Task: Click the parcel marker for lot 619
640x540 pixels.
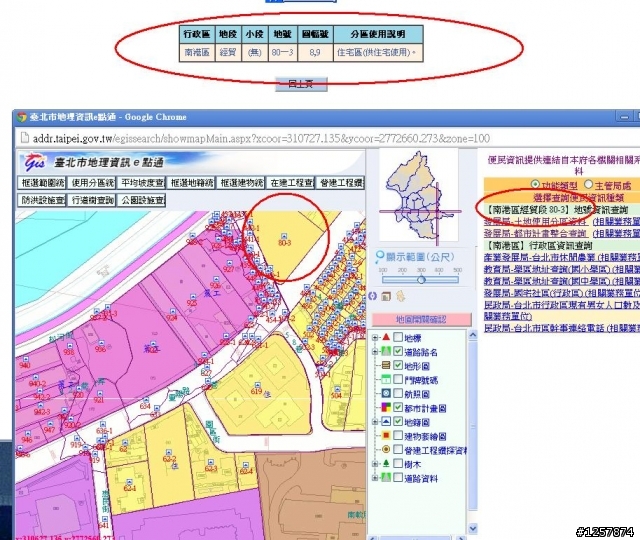Action: [257, 385]
